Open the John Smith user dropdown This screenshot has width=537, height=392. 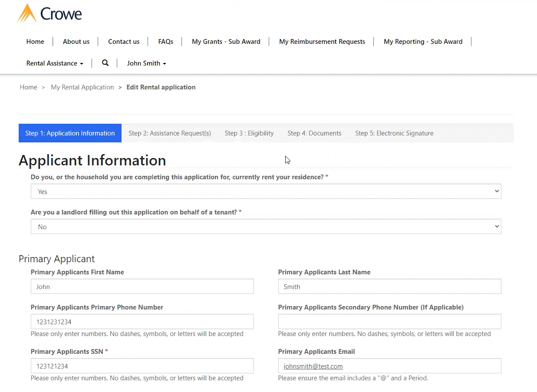coord(146,63)
